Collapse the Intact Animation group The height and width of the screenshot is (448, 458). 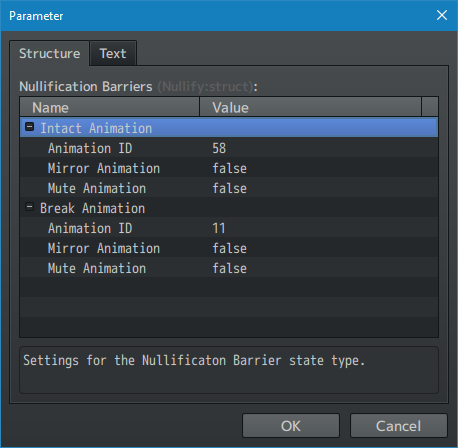click(30, 127)
